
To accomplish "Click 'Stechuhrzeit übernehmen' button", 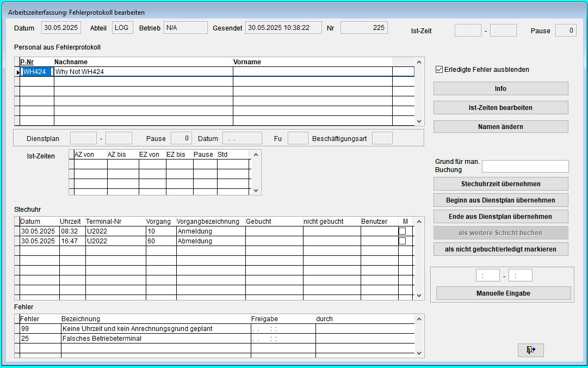I will [x=500, y=184].
